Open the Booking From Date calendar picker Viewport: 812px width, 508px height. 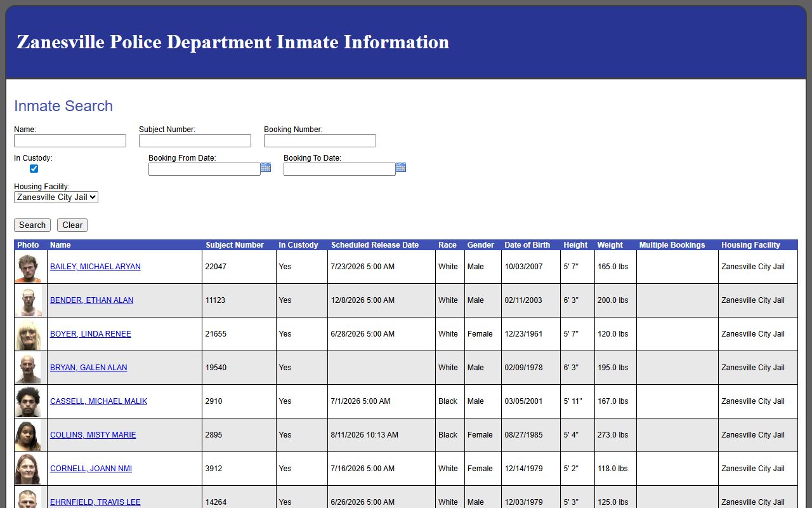pos(266,168)
